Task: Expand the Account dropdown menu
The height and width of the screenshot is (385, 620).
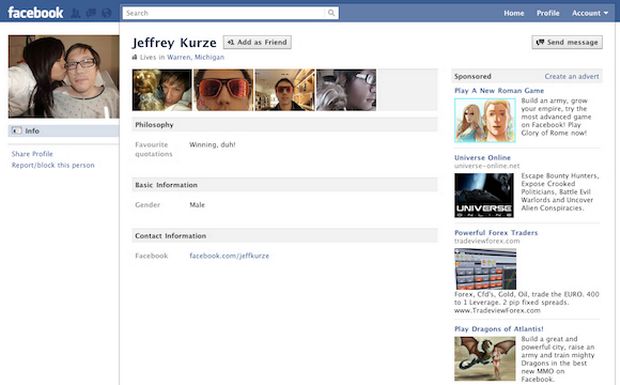Action: pos(590,13)
